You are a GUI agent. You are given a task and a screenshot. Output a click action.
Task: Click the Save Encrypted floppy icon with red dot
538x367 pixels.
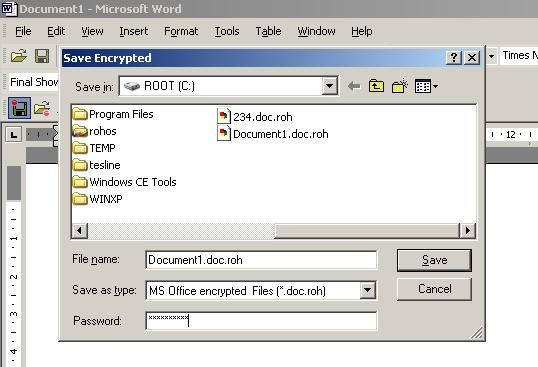19,108
